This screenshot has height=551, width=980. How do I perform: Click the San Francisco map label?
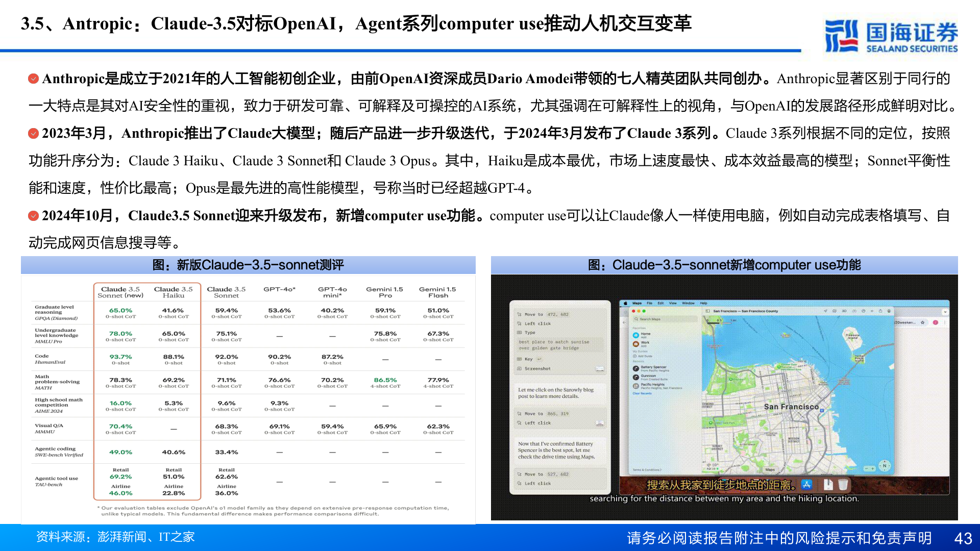(x=791, y=407)
